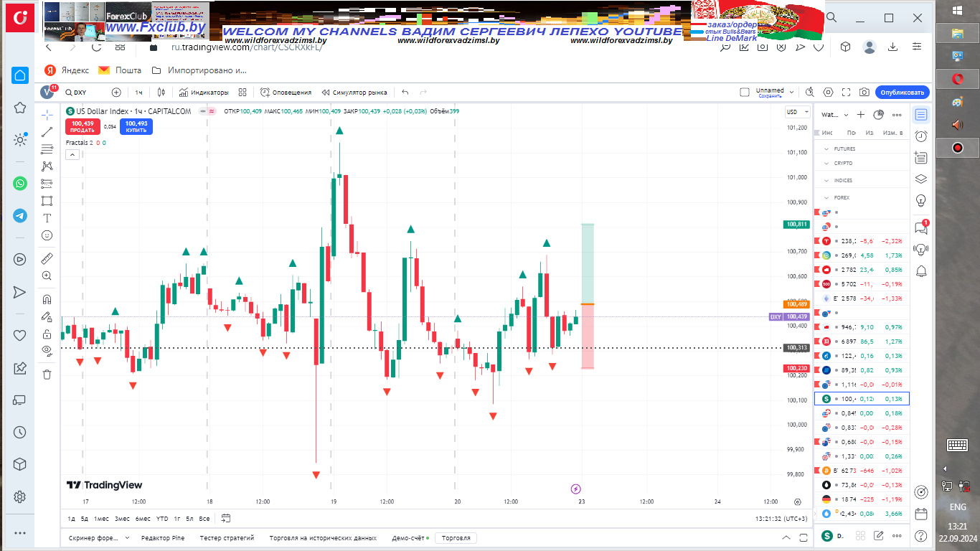Collapse the INDICES watchlist section
The image size is (980, 551).
[826, 181]
